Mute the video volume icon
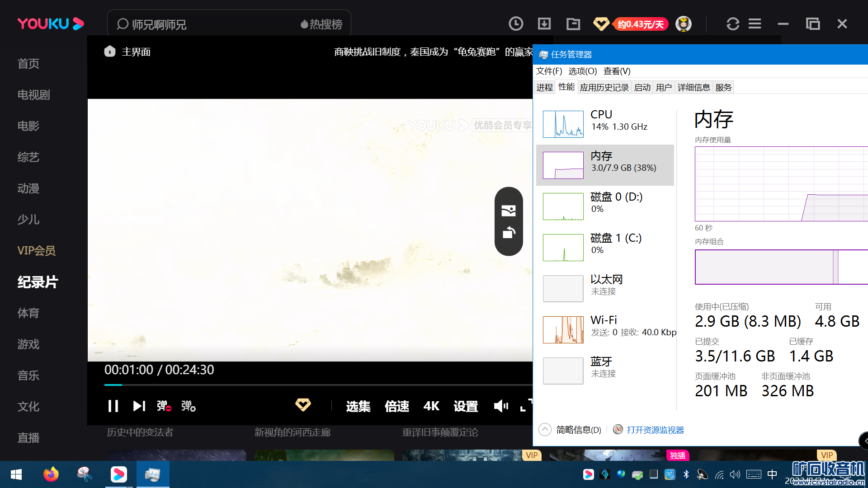Viewport: 868px width, 488px height. (x=500, y=406)
